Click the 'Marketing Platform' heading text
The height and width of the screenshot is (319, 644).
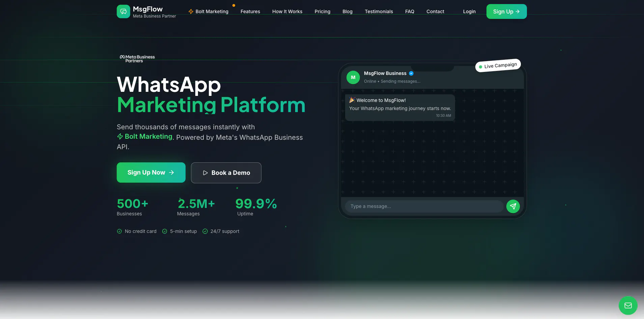211,105
